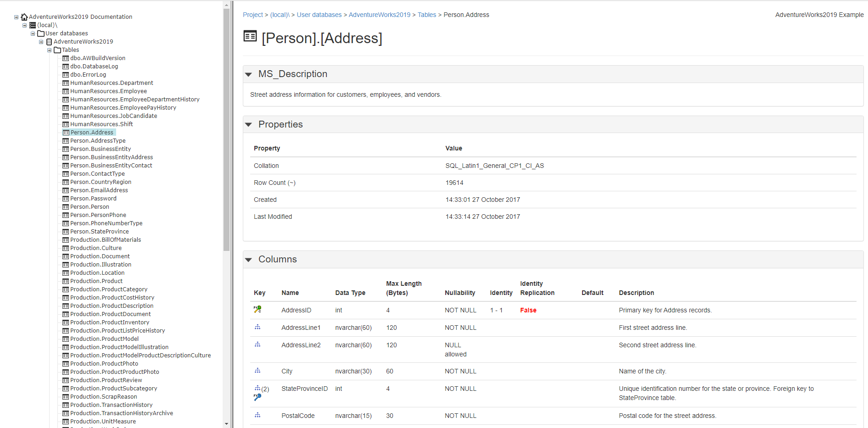868x428 pixels.
Task: Click the Max Length (Bytes) column header
Action: click(403, 288)
